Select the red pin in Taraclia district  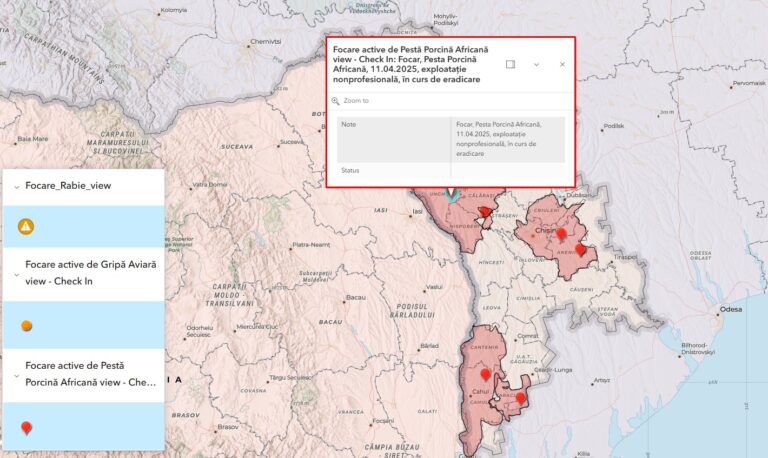(520, 398)
